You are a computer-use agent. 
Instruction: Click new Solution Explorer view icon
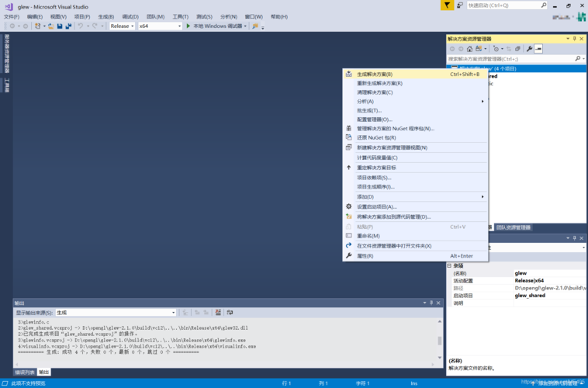349,147
